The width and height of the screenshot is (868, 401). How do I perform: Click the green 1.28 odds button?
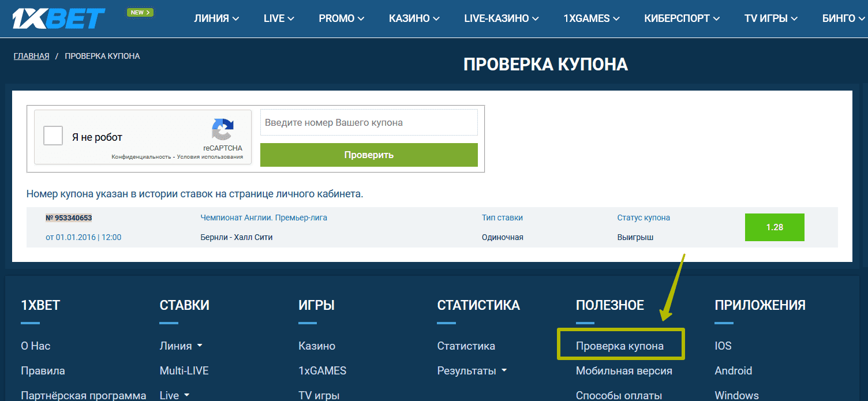774,227
